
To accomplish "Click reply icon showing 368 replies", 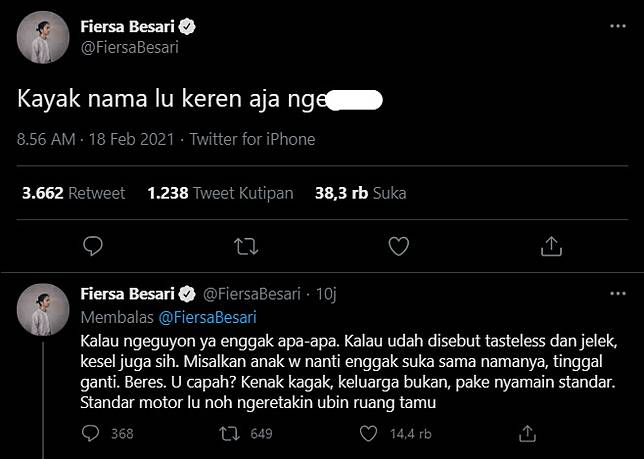I will [x=90, y=433].
